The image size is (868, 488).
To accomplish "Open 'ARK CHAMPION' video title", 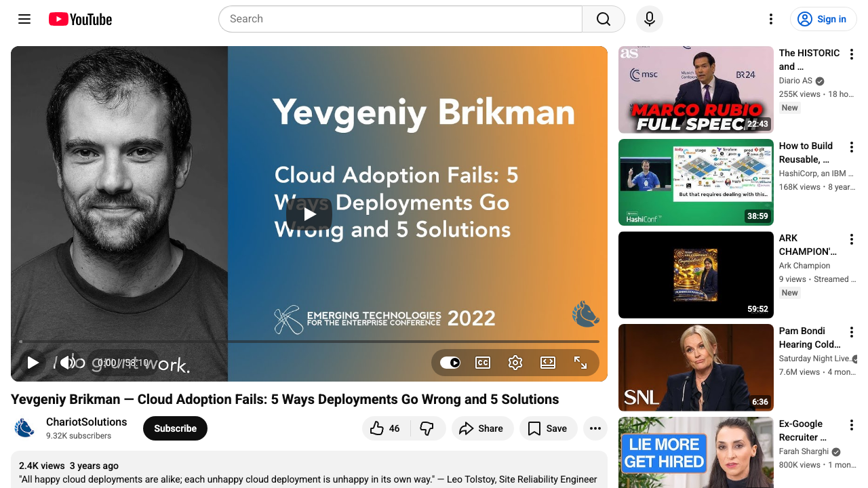I will [808, 245].
